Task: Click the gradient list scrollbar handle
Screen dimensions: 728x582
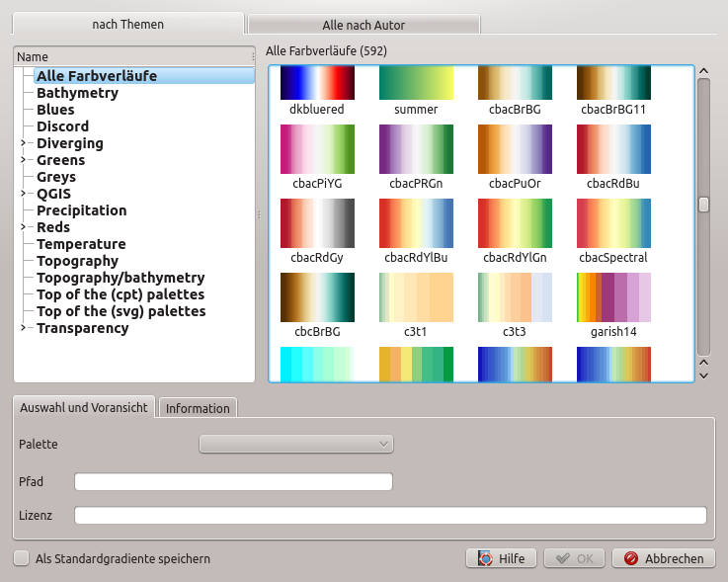Action: [x=704, y=205]
